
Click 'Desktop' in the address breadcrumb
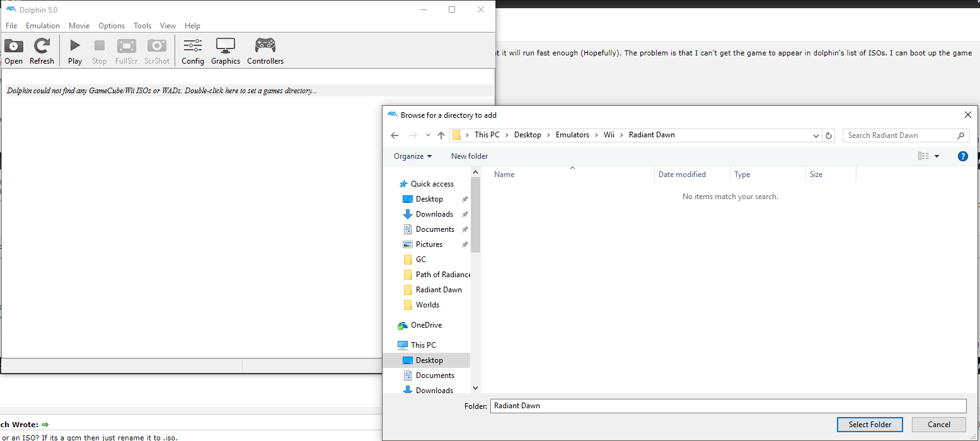coord(527,135)
